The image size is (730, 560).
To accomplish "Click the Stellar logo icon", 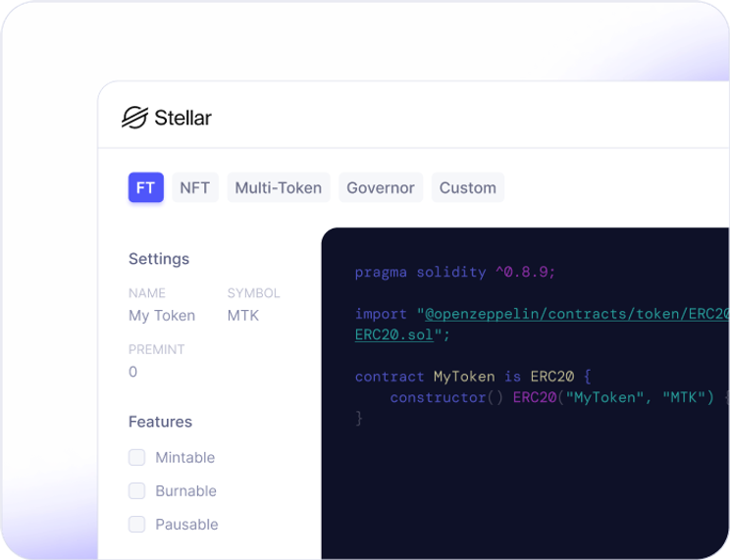I will [134, 118].
